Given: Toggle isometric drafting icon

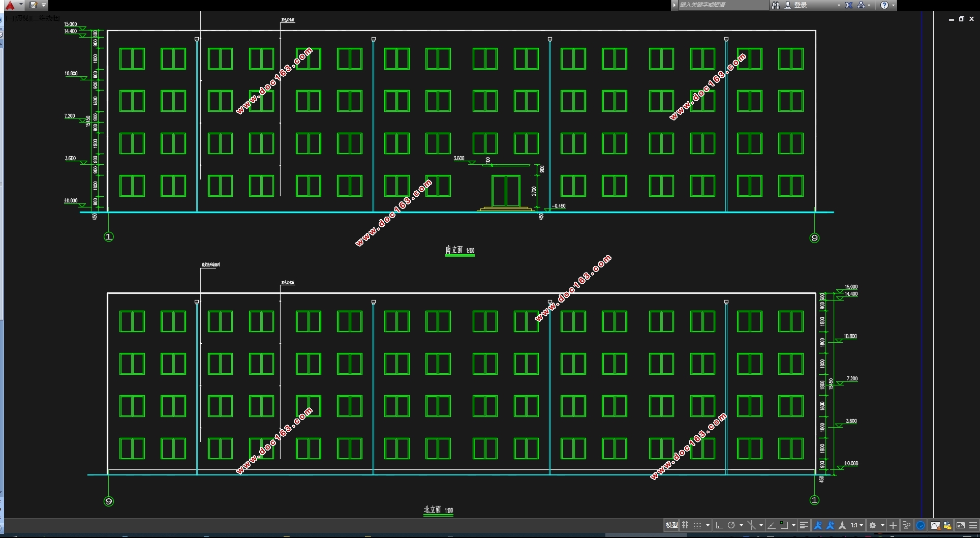Looking at the screenshot, I should point(751,525).
